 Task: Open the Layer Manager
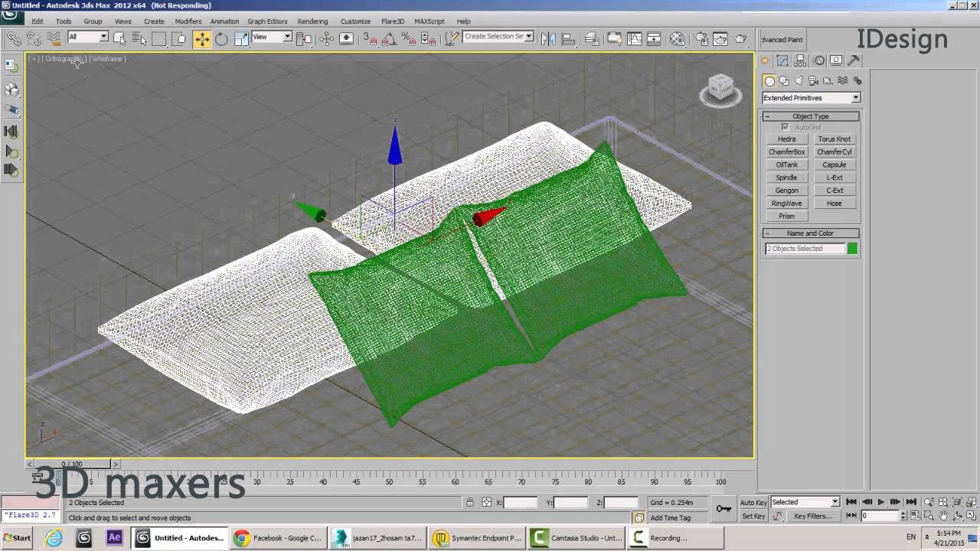pos(591,38)
